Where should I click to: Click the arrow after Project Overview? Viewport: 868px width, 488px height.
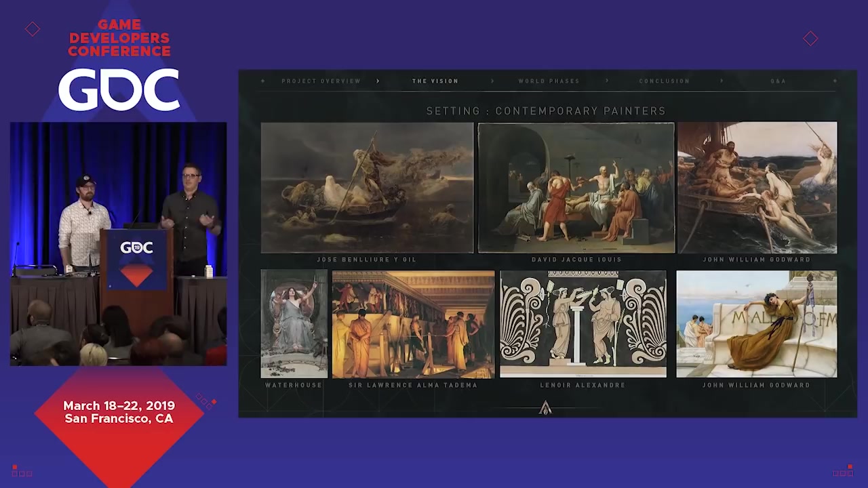tap(378, 81)
